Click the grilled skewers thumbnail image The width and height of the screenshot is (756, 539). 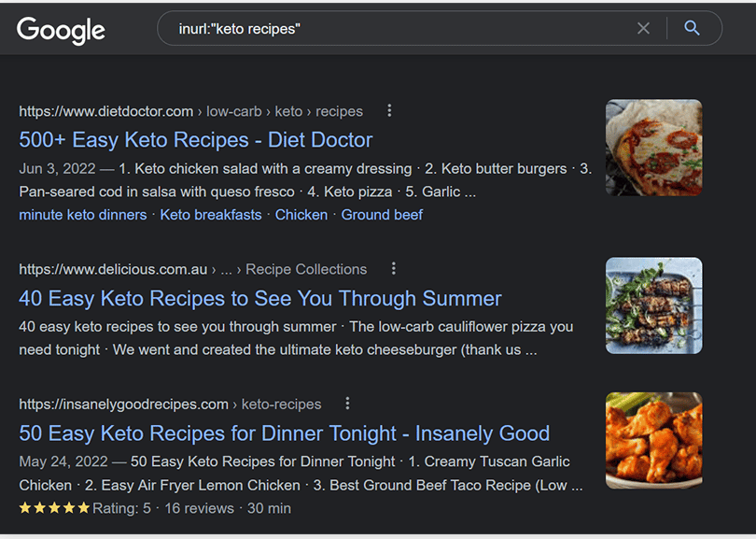click(x=653, y=305)
